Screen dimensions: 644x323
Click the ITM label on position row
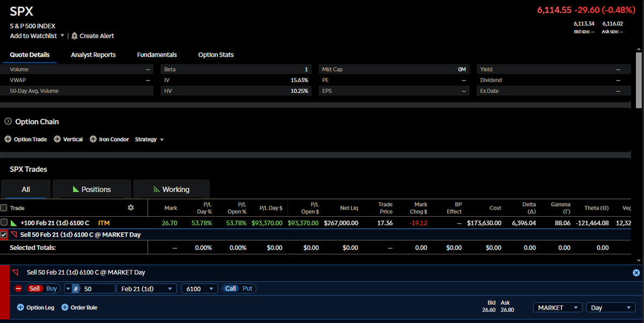point(104,222)
